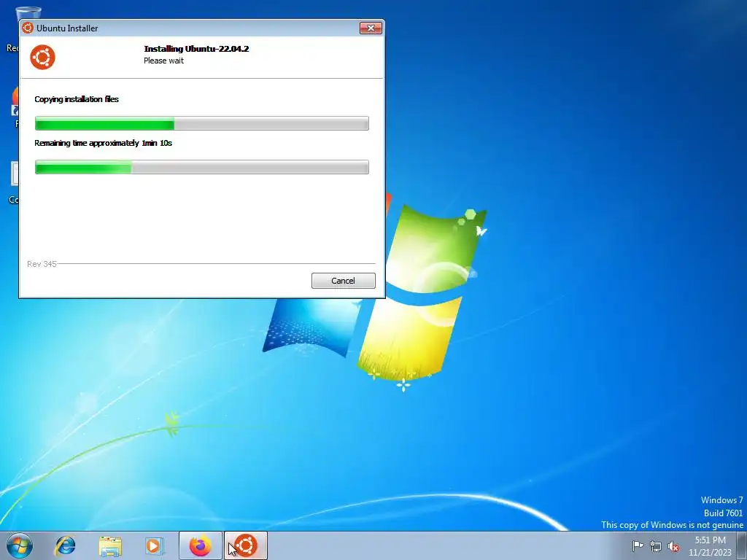This screenshot has height=560, width=747.
Task: Click the 'Rev 345' label
Action: click(x=42, y=264)
